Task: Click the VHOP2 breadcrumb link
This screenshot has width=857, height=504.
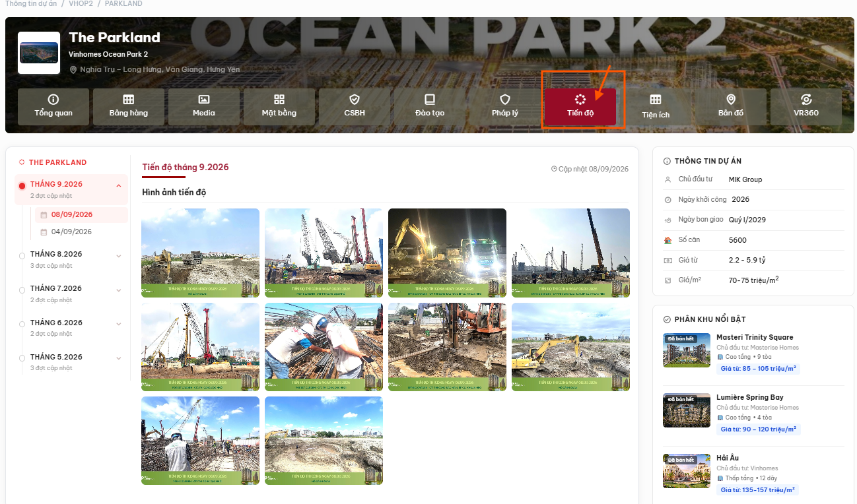Action: click(81, 3)
